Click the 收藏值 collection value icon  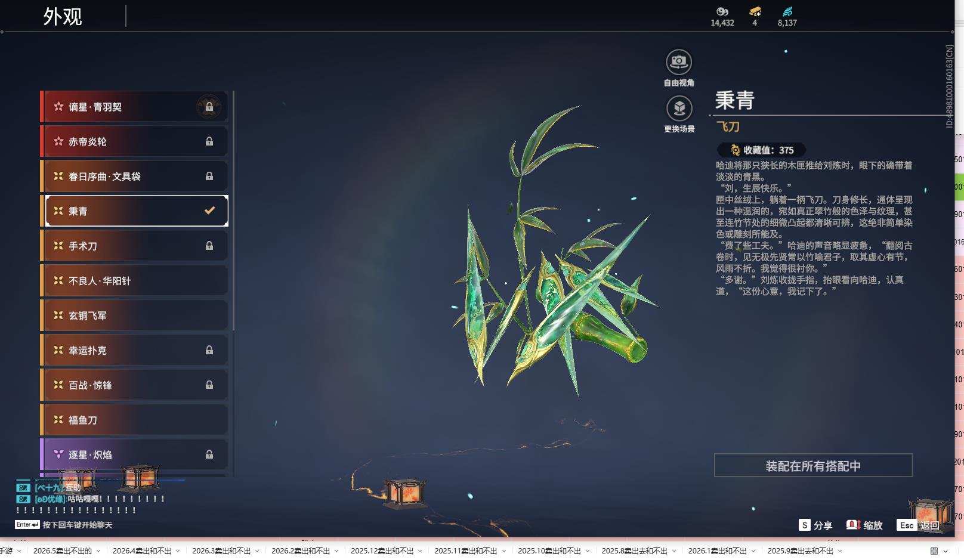click(735, 150)
